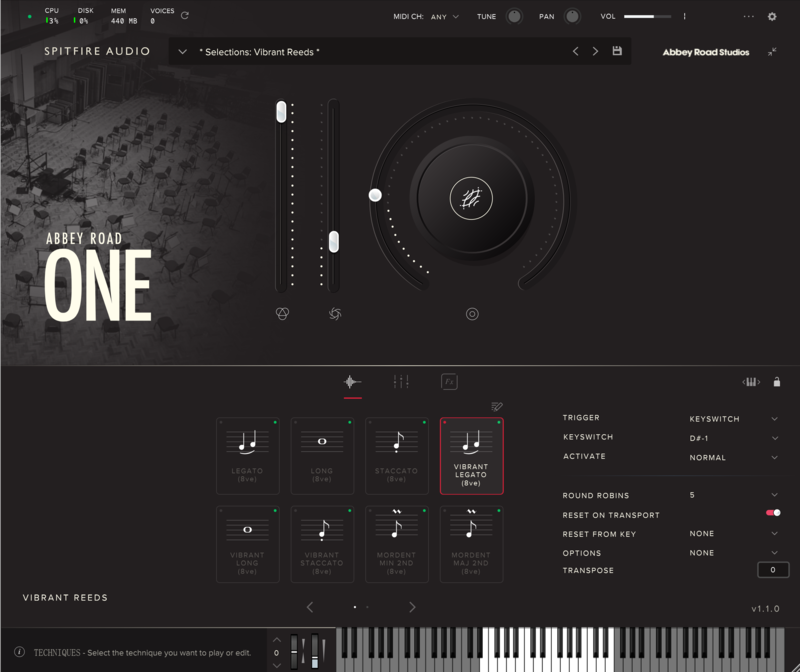Image resolution: width=800 pixels, height=672 pixels.
Task: Click the big reverb knob handle
Action: pos(375,195)
